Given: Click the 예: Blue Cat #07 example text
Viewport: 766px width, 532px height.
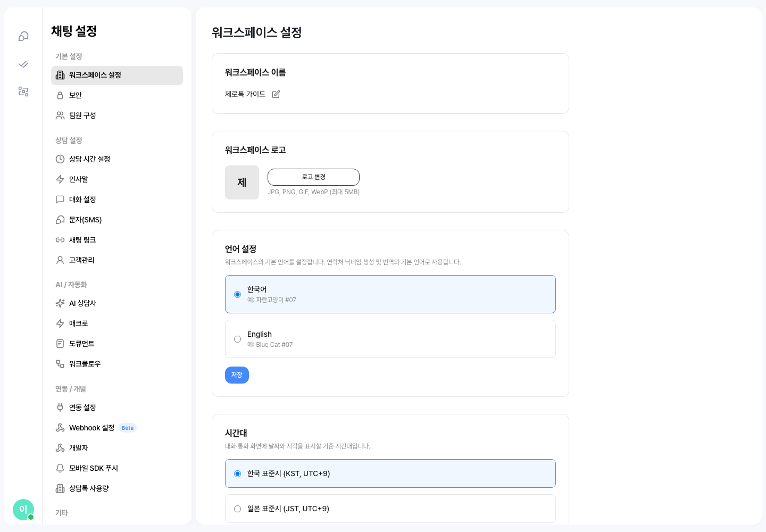Looking at the screenshot, I should (270, 345).
